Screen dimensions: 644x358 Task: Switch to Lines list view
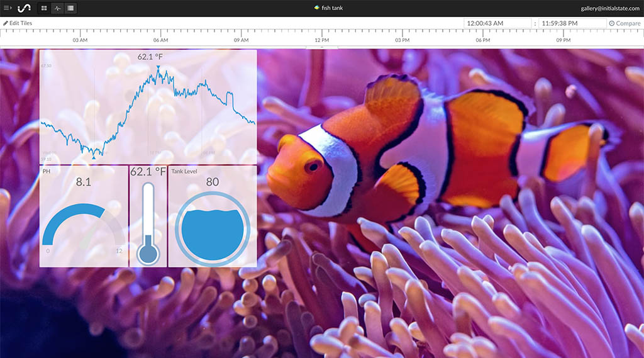[70, 8]
